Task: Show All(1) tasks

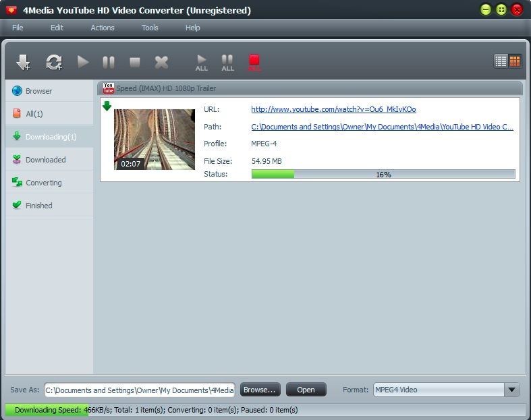Action: pos(49,113)
